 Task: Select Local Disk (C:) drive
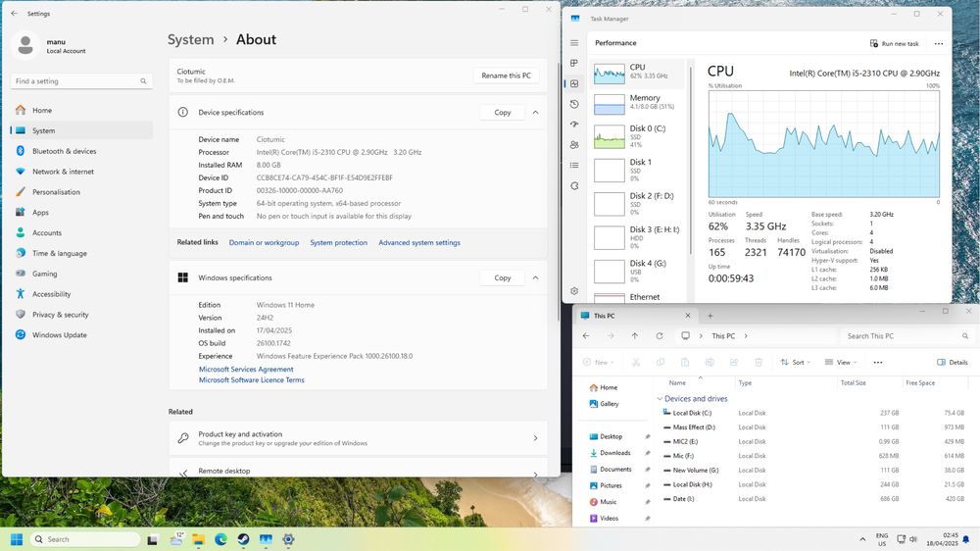(x=692, y=413)
